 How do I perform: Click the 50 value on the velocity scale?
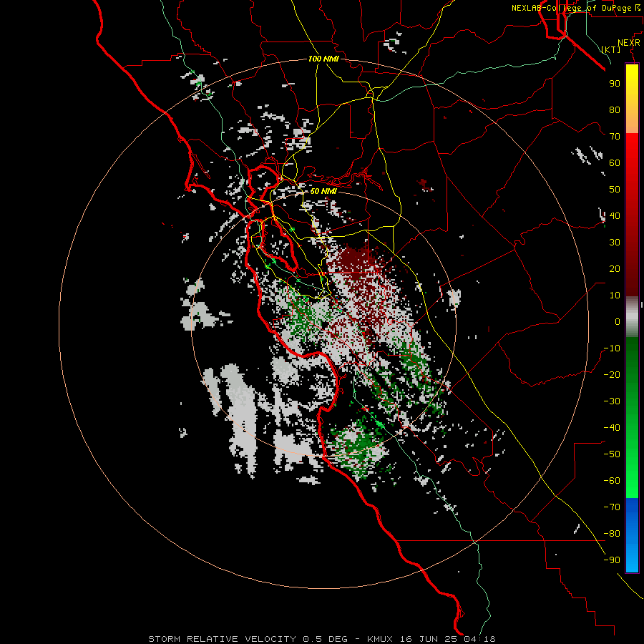click(x=615, y=190)
